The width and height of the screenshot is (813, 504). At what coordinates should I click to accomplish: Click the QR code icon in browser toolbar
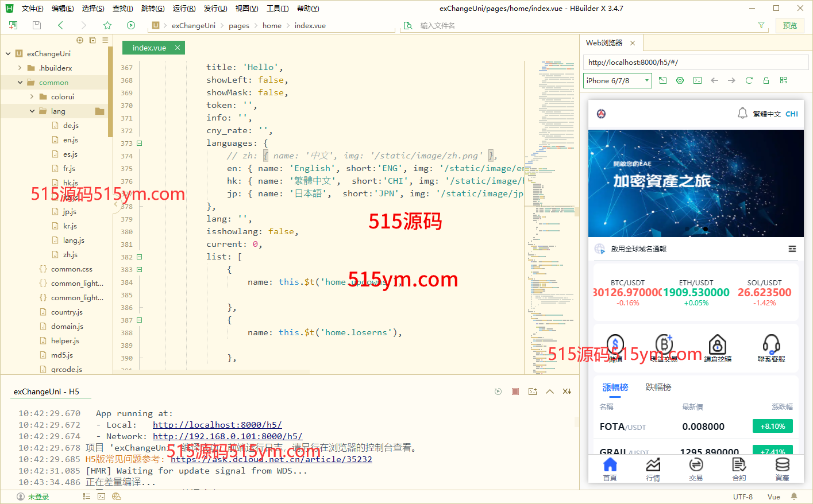783,80
